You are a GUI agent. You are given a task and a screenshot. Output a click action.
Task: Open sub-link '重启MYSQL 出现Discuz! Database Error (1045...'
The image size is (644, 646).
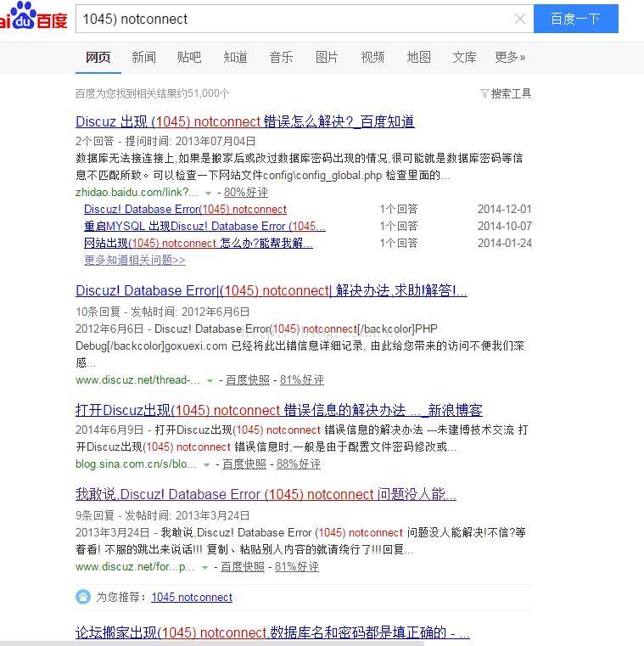coord(204,226)
